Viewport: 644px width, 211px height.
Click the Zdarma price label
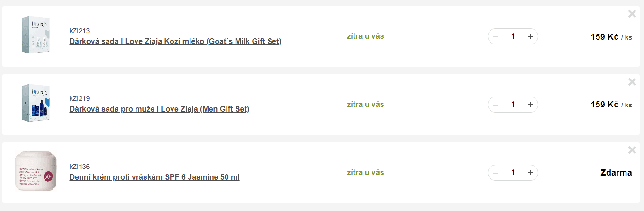point(616,173)
